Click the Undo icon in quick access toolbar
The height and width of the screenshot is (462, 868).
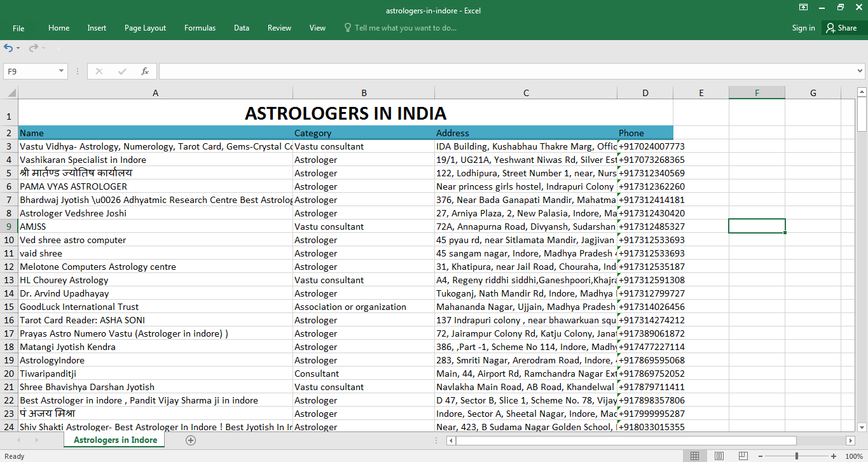coord(8,48)
